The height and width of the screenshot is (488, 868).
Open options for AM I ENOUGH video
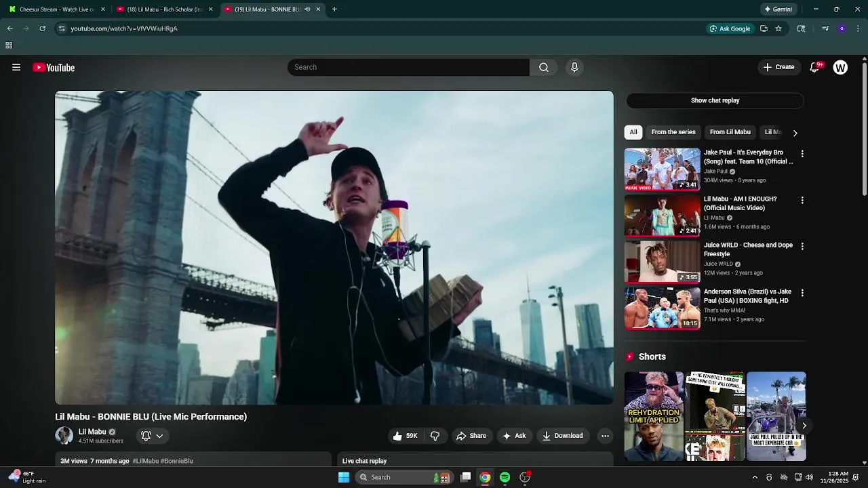click(x=802, y=201)
